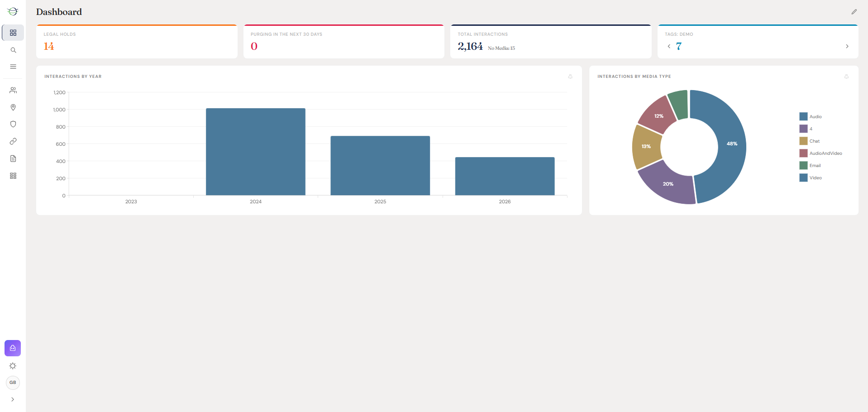Click the 20% purple donut segment
Screen dimensions: 868x412
coord(668,184)
